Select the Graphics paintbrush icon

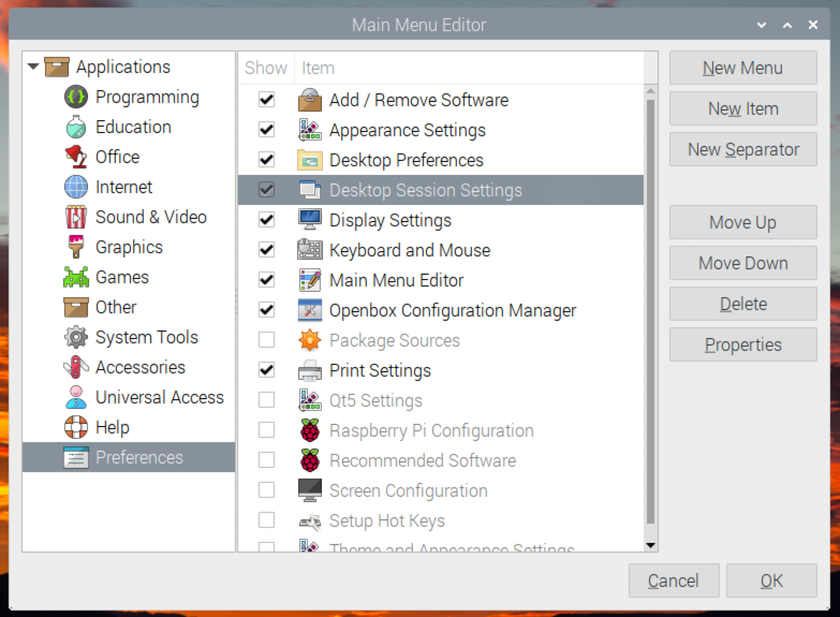click(x=76, y=247)
